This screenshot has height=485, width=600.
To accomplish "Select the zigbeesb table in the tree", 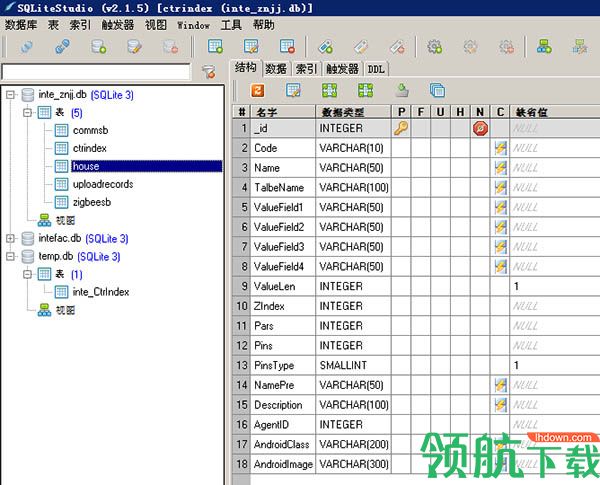I will [x=92, y=202].
